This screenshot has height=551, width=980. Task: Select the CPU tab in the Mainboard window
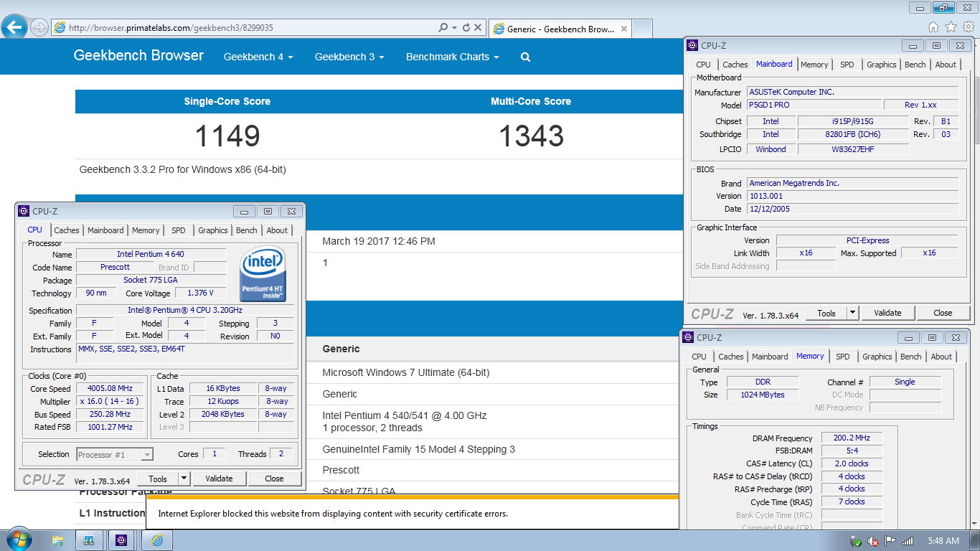(703, 65)
